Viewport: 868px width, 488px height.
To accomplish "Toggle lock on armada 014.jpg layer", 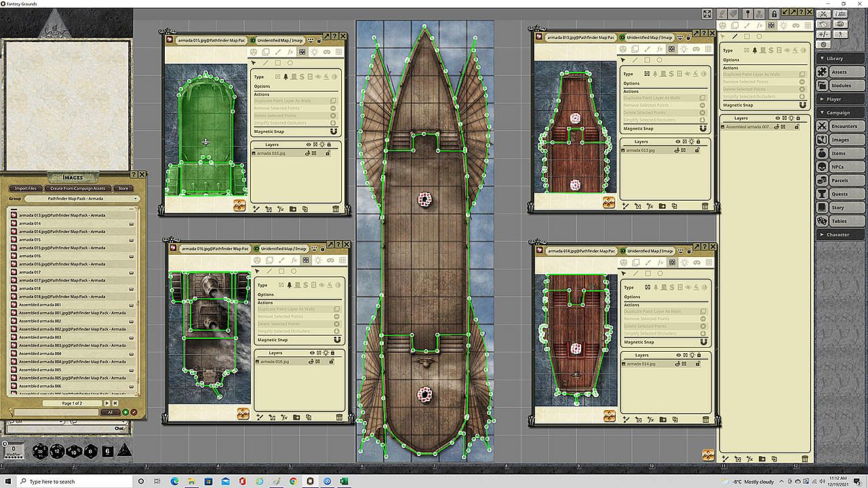I will coord(698,364).
